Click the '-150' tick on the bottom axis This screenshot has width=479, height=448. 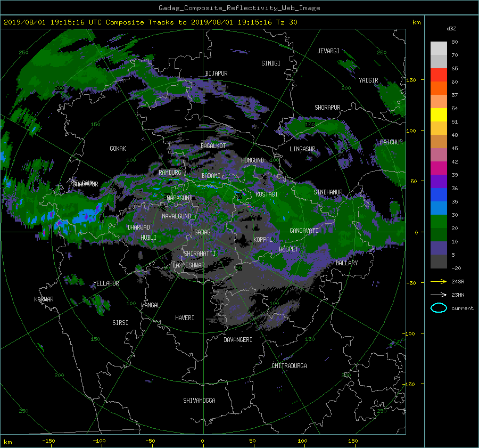pos(48,441)
